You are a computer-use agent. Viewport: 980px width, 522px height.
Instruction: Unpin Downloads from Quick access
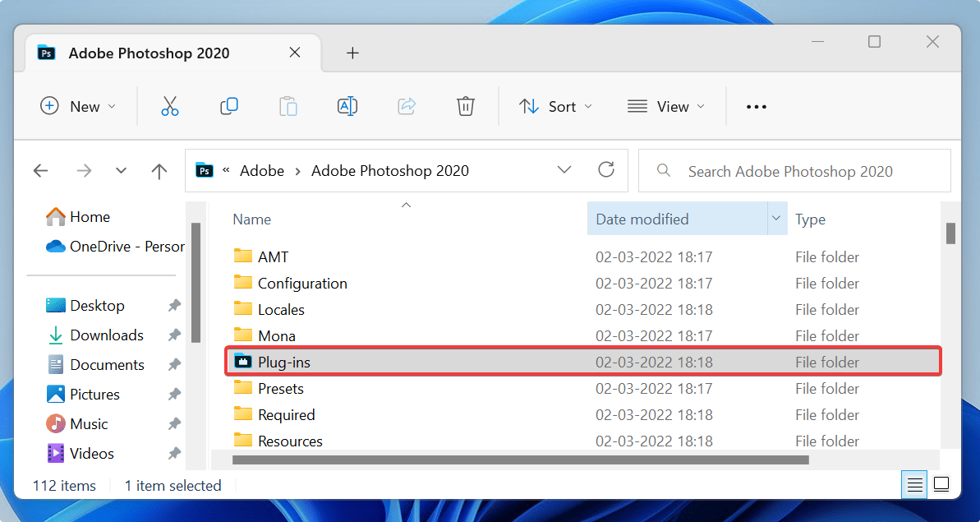[x=173, y=335]
